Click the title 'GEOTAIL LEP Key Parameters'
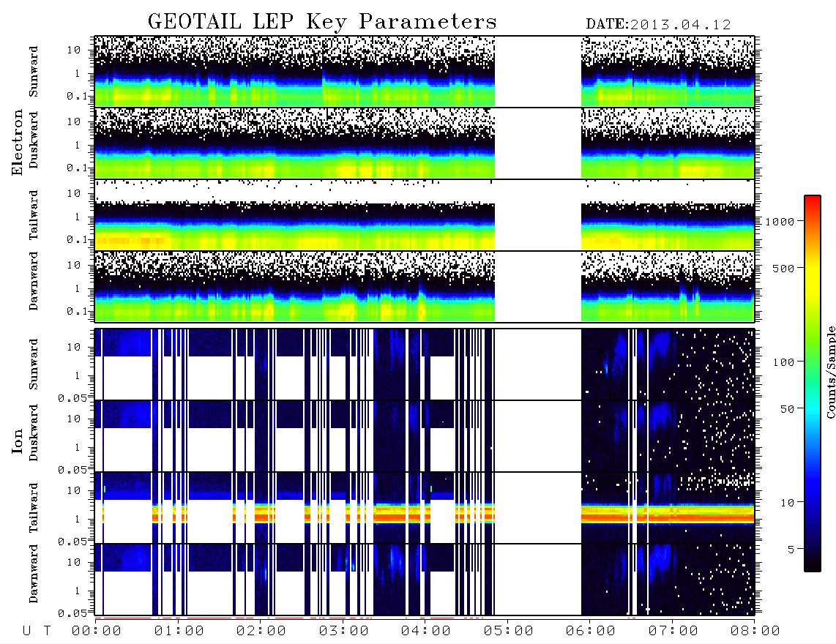 pyautogui.click(x=322, y=23)
